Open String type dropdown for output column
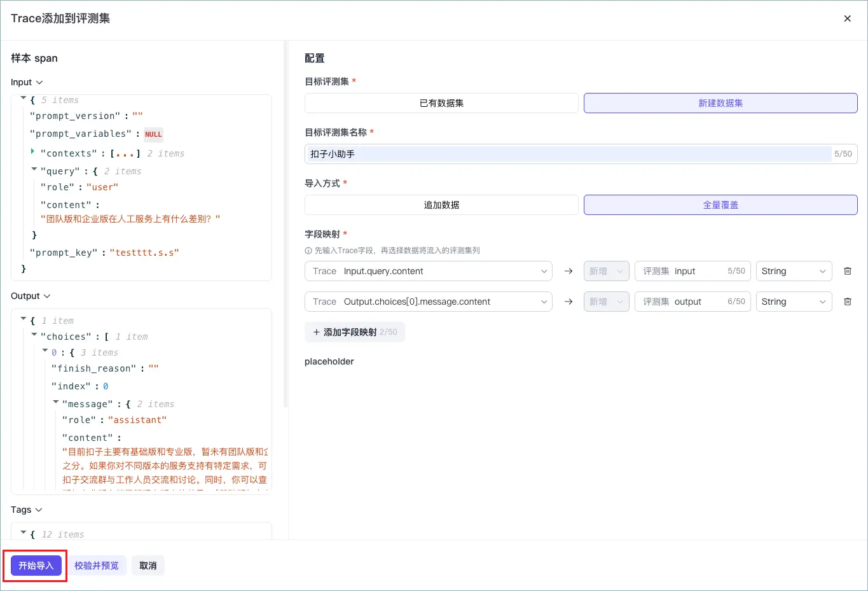 point(794,302)
